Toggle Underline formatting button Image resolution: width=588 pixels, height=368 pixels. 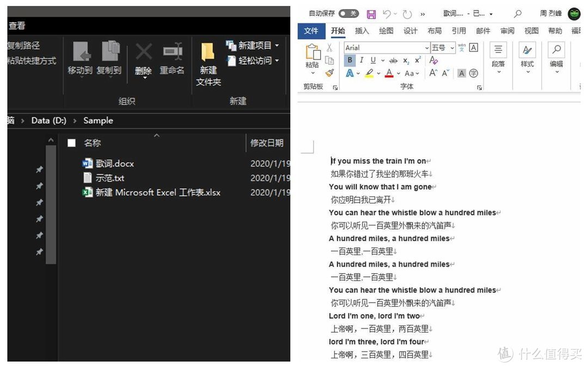pyautogui.click(x=373, y=60)
